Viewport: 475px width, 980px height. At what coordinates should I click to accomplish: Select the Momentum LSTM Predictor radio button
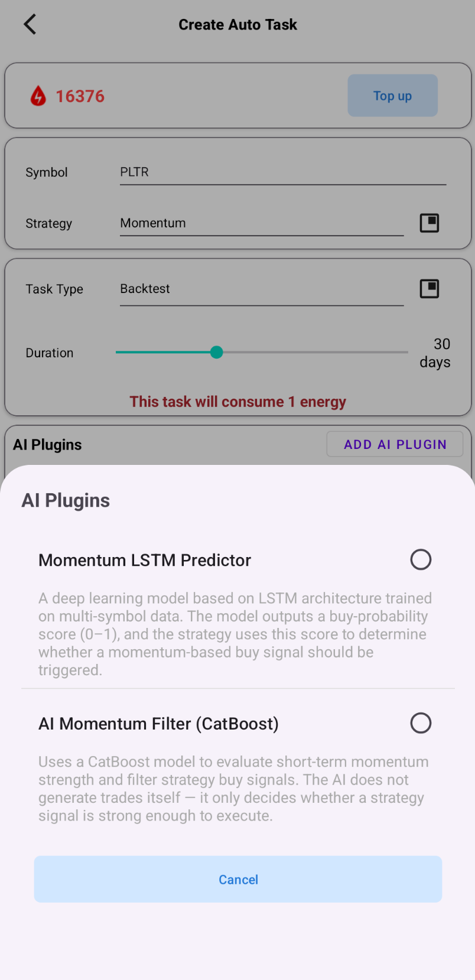tap(421, 559)
